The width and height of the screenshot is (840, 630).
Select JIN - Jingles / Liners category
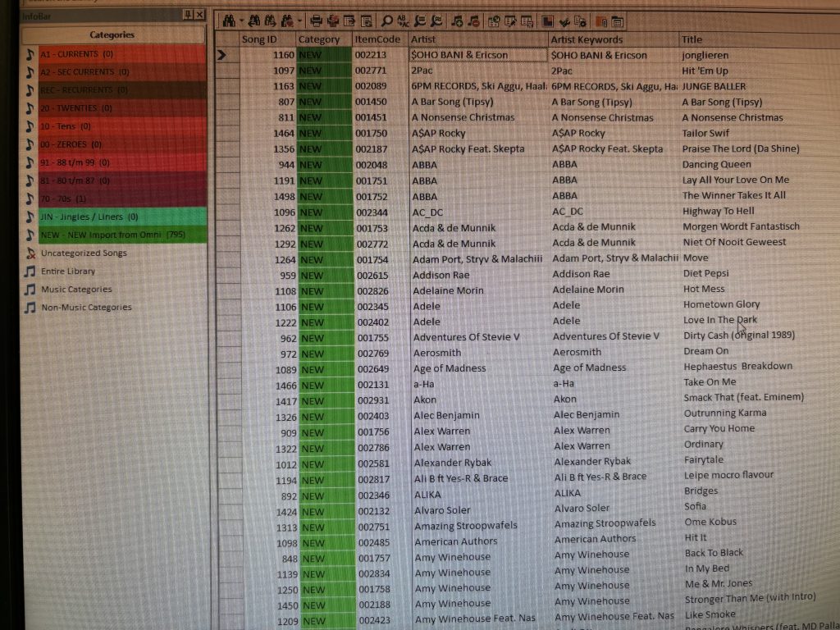(x=122, y=217)
